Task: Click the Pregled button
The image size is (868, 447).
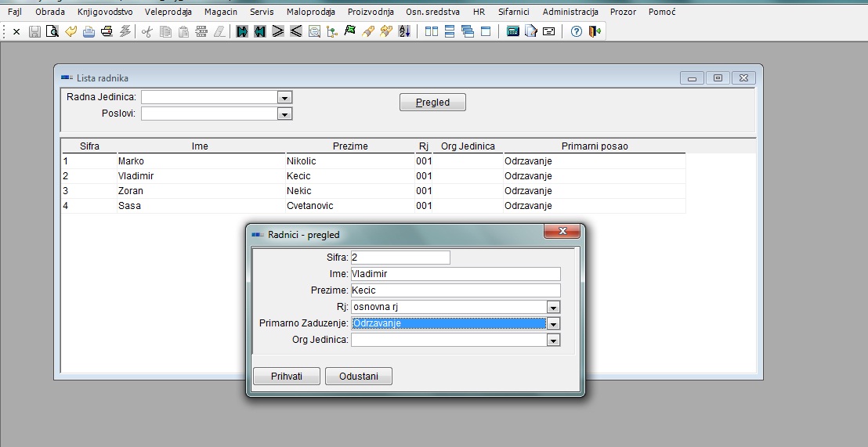Action: click(x=432, y=103)
